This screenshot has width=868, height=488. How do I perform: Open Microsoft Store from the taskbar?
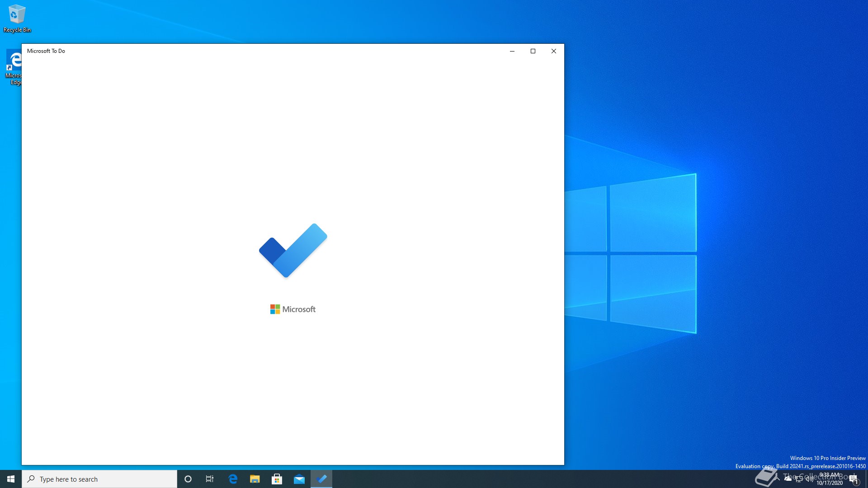[277, 479]
